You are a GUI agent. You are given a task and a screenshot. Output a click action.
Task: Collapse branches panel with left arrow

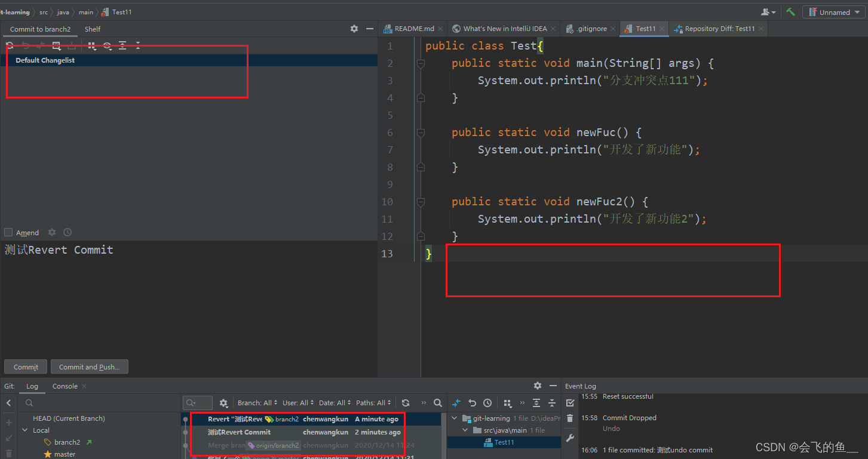pyautogui.click(x=9, y=403)
